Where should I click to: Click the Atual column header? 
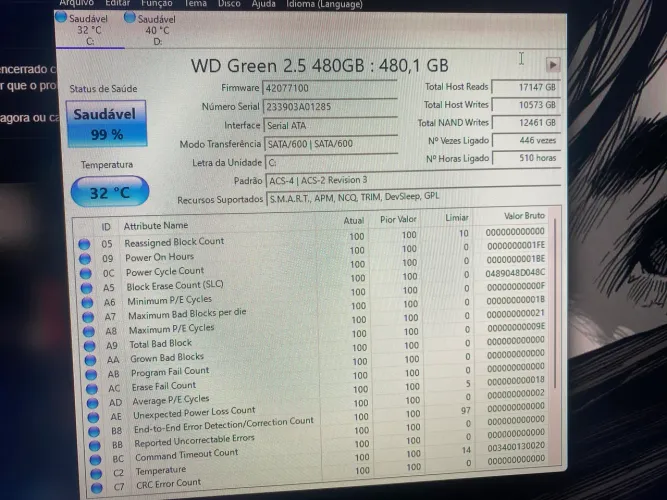pos(354,220)
